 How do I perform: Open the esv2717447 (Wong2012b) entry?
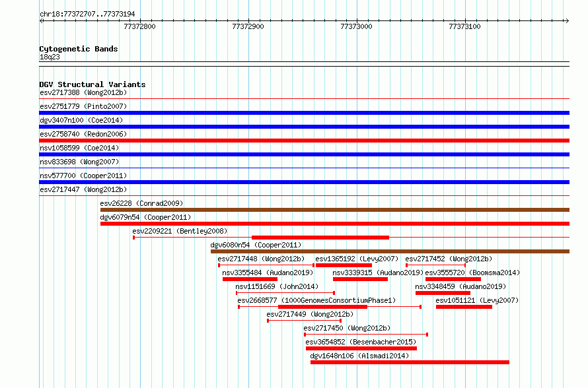(x=83, y=189)
